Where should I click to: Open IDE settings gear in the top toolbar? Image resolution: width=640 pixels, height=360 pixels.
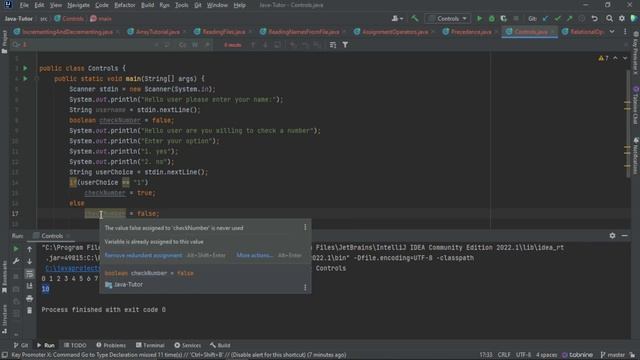[x=622, y=19]
